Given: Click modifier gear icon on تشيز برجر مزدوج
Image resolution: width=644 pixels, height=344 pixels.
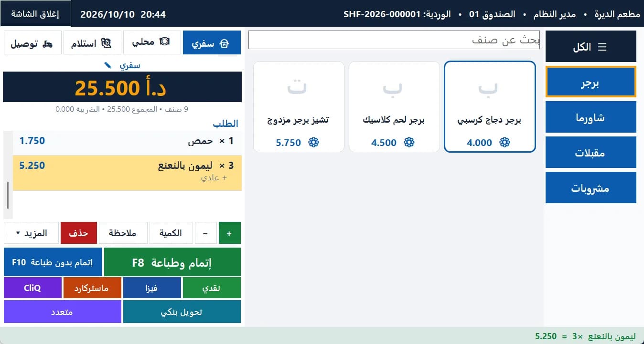Looking at the screenshot, I should [x=313, y=142].
